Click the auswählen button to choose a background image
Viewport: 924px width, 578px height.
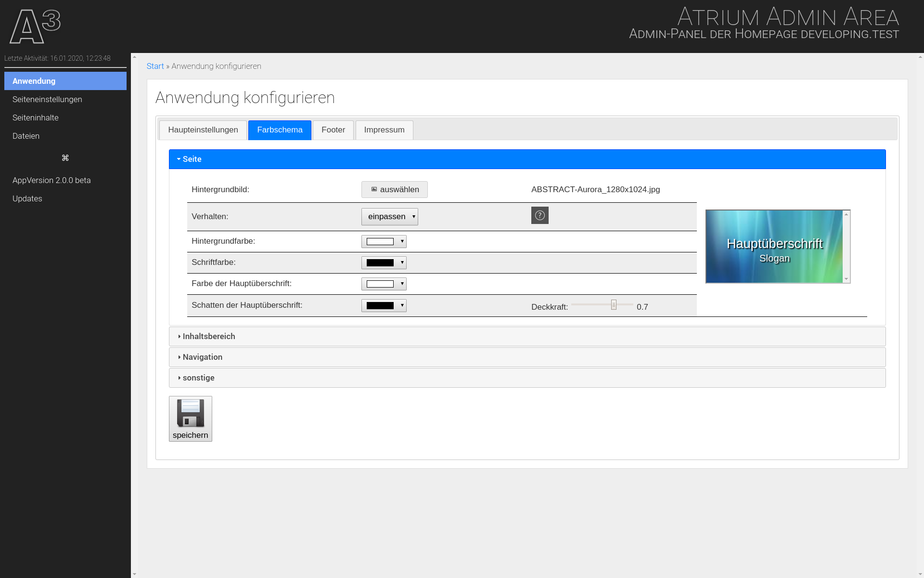[x=394, y=189]
